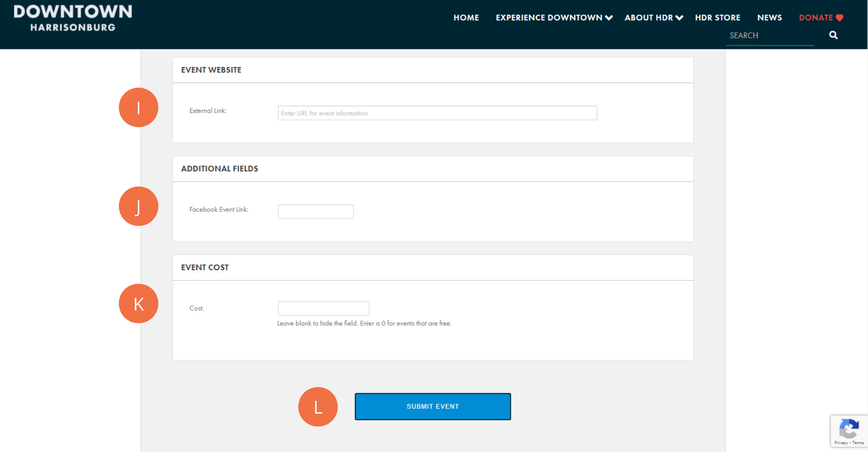Submit the event with Submit Event button
This screenshot has height=452, width=868.
(433, 406)
